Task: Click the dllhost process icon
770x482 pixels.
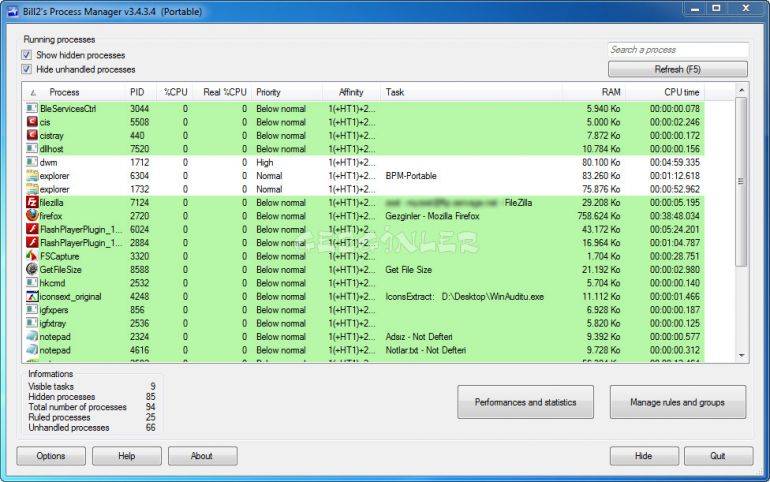Action: point(32,149)
